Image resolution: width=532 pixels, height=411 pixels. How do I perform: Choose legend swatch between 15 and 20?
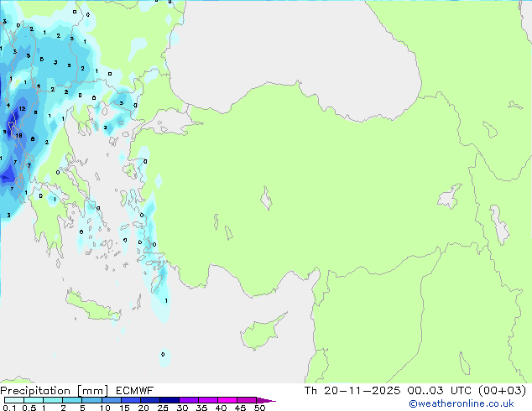(130, 400)
